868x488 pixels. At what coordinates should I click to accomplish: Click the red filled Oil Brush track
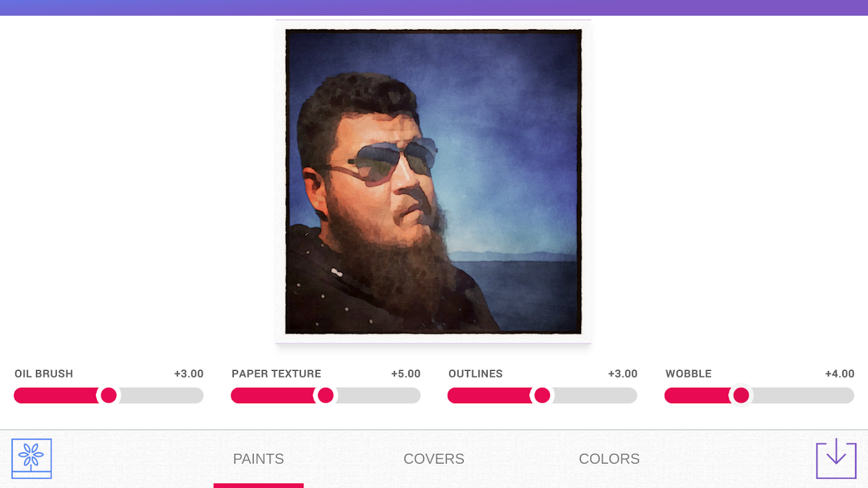tap(56, 395)
